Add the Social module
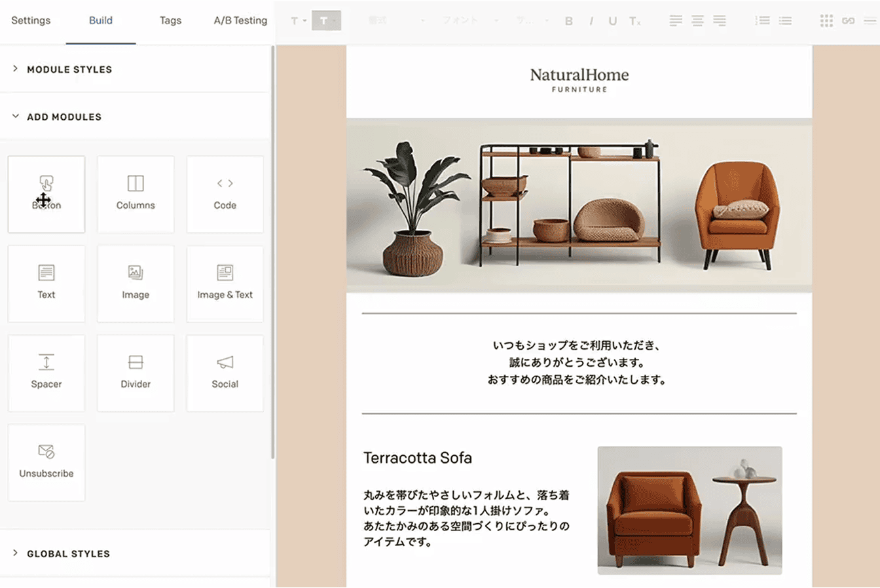This screenshot has width=880, height=588. [x=225, y=373]
